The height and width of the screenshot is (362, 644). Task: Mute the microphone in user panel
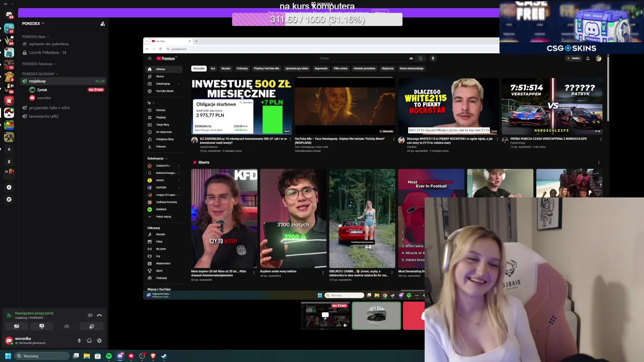click(x=79, y=340)
